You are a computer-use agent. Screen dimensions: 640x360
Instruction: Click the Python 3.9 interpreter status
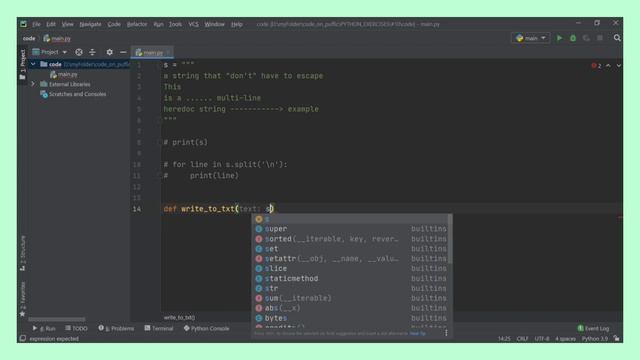pos(594,338)
